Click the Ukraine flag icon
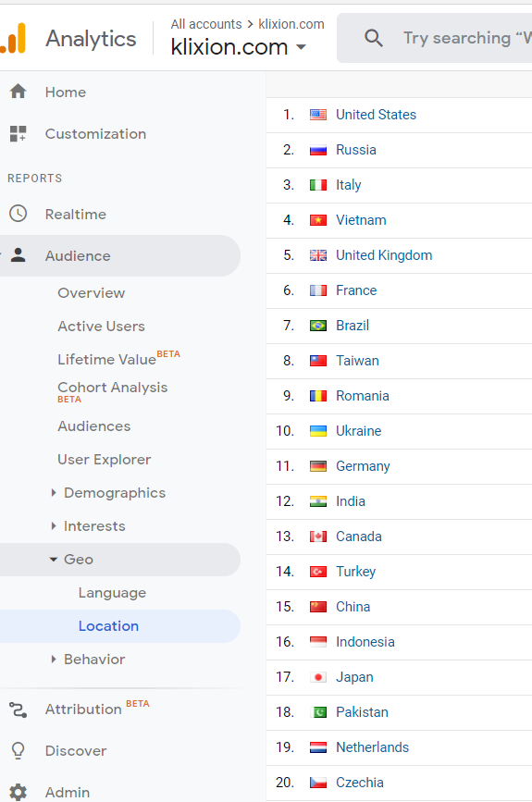Viewport: 532px width, 802px height. [x=318, y=431]
